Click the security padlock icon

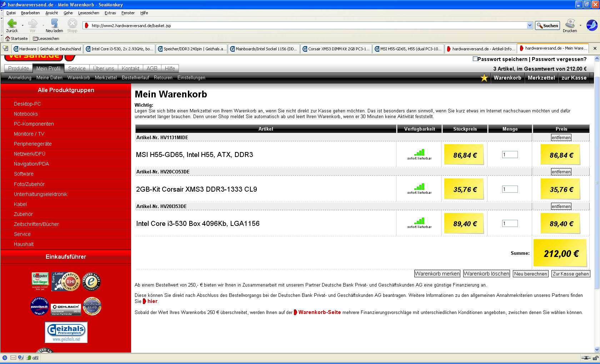click(x=595, y=358)
